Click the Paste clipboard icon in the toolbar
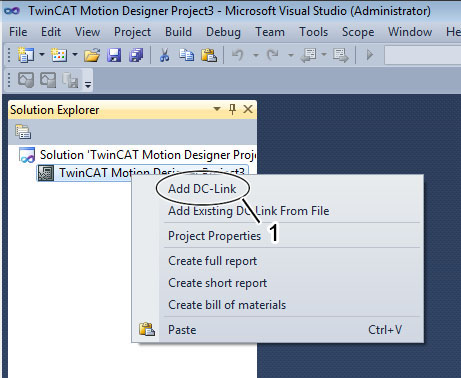This screenshot has height=378, width=461. 209,55
